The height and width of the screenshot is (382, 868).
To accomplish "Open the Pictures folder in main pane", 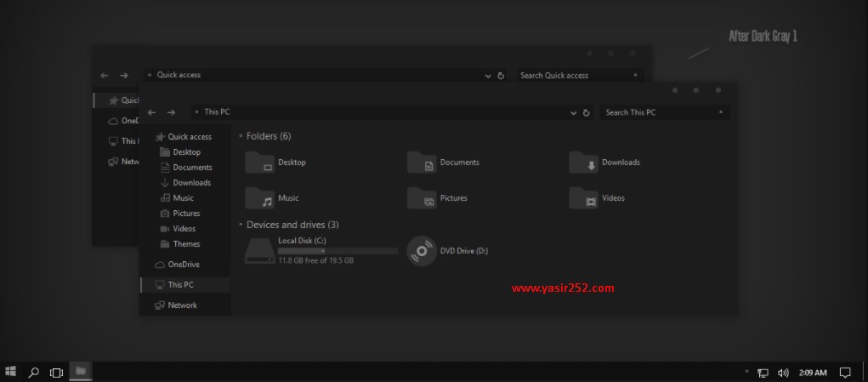I will 422,198.
